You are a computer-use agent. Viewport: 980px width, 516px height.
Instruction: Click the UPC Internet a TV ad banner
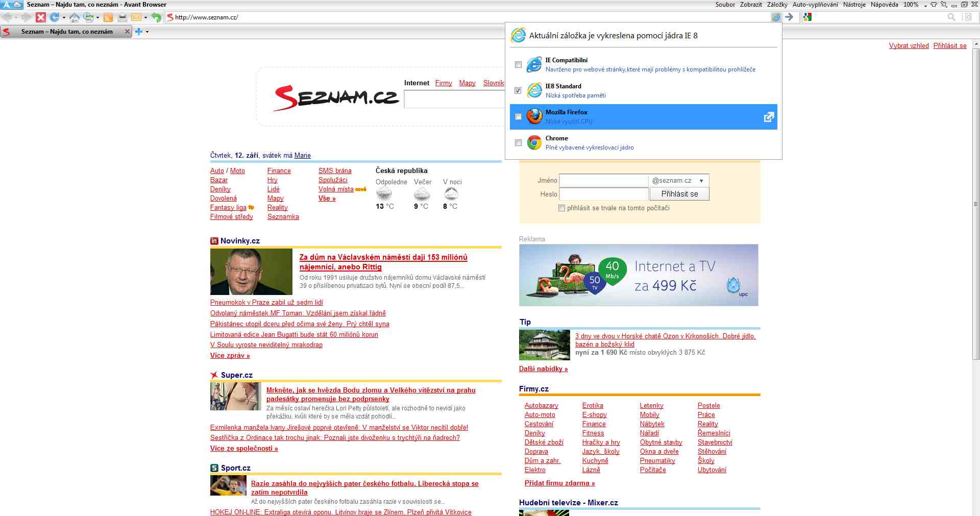(639, 275)
